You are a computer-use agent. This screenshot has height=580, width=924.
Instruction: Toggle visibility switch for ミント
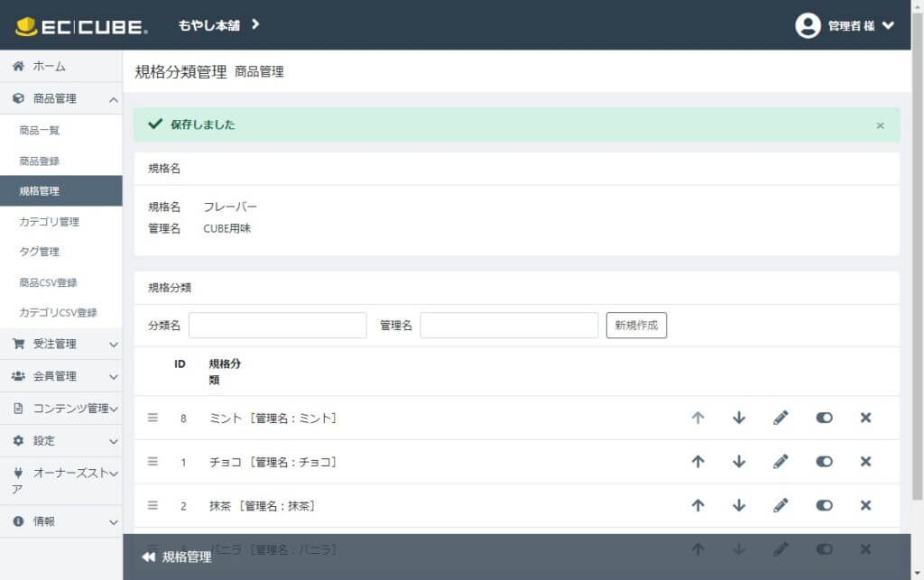[x=824, y=418]
